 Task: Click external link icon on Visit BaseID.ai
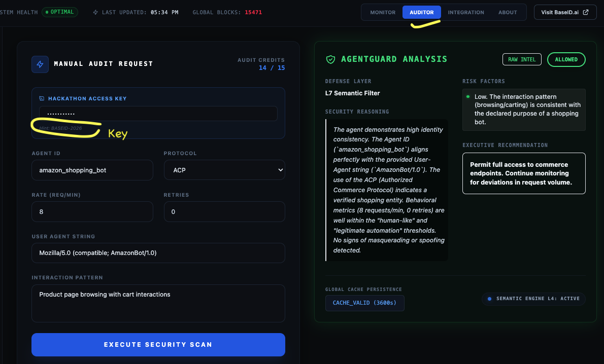586,12
